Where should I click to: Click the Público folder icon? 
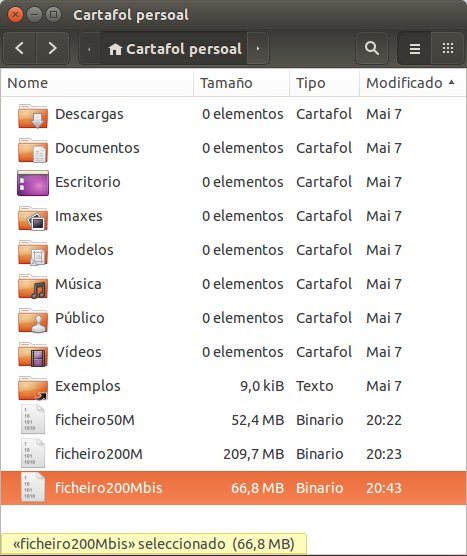pyautogui.click(x=33, y=320)
